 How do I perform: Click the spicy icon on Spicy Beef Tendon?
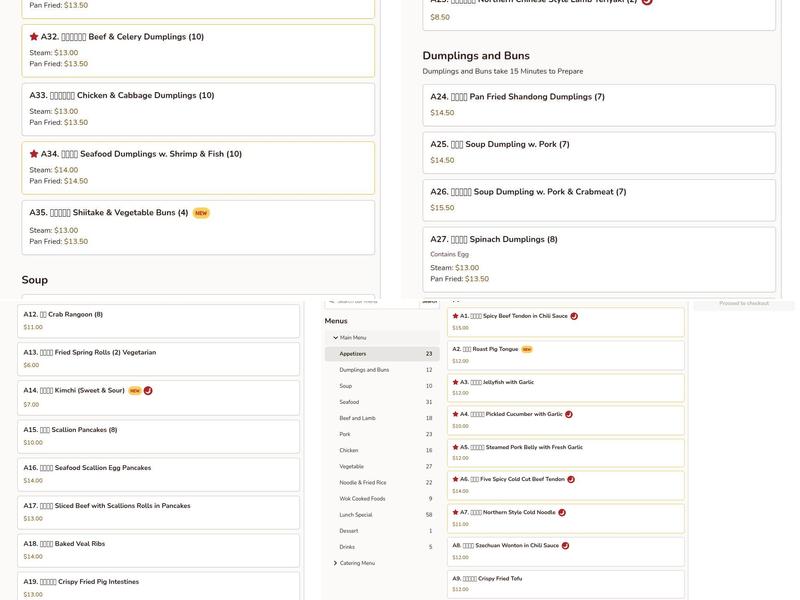[574, 316]
